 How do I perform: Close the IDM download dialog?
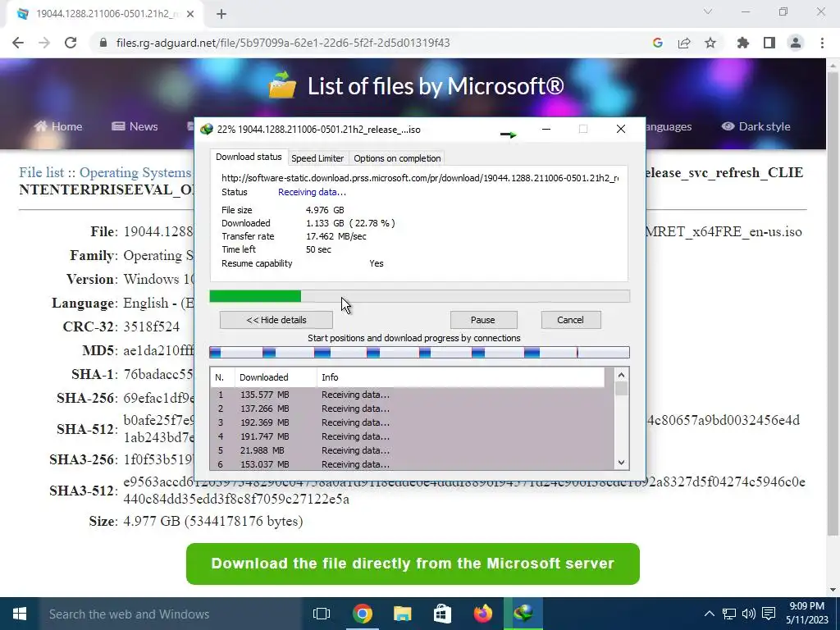click(x=620, y=129)
